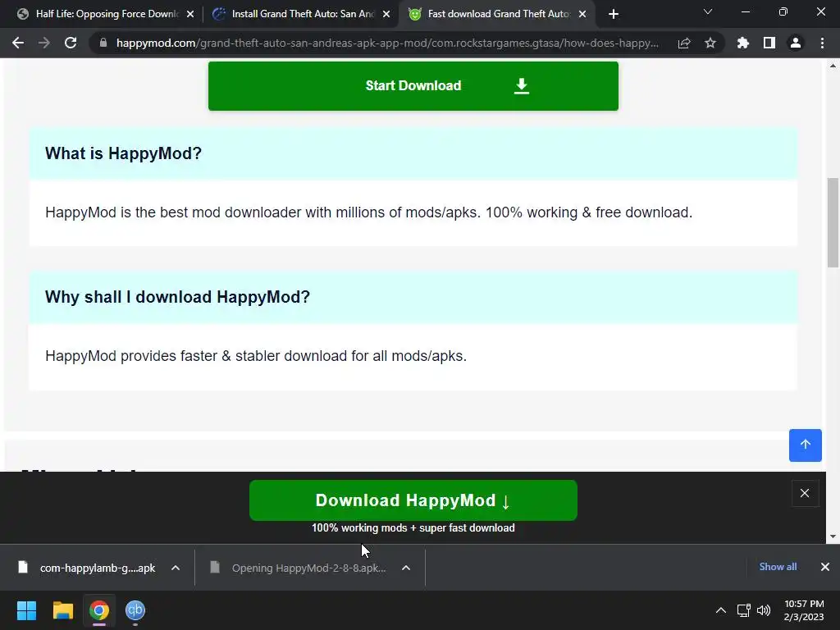840x630 pixels.
Task: Open the search tabs chevron
Action: click(708, 11)
